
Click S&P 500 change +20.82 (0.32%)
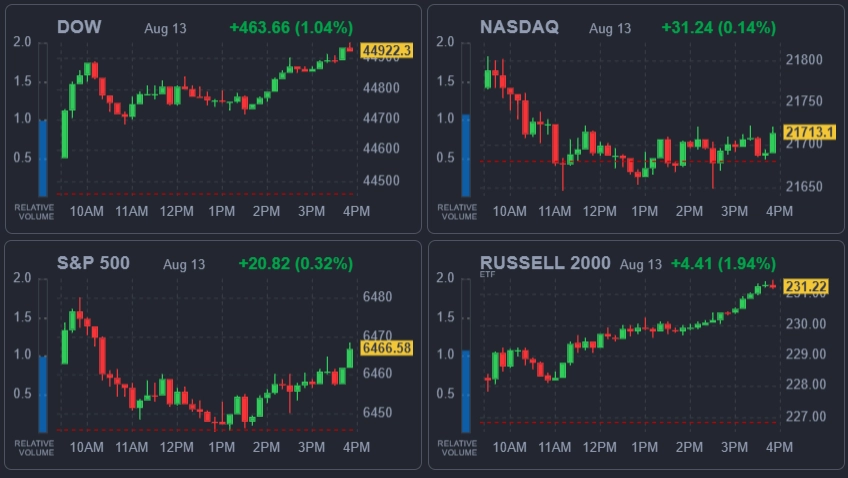pyautogui.click(x=295, y=264)
